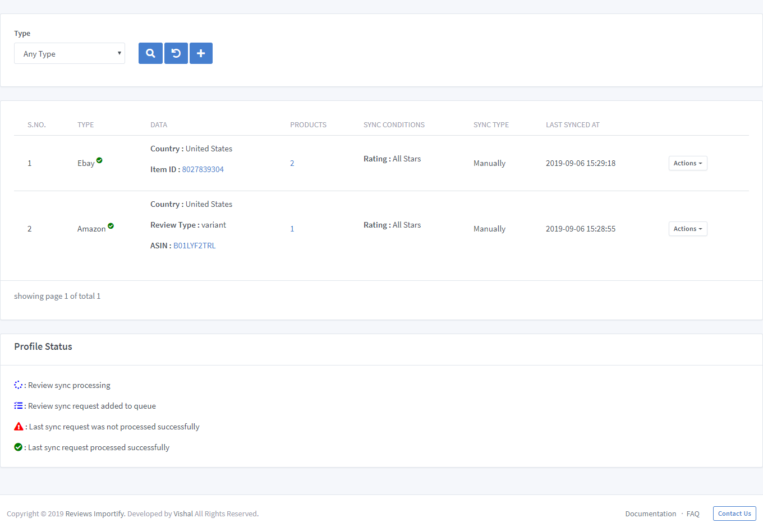This screenshot has height=532, width=763.
Task: Open the Documentation footer link
Action: (x=651, y=514)
